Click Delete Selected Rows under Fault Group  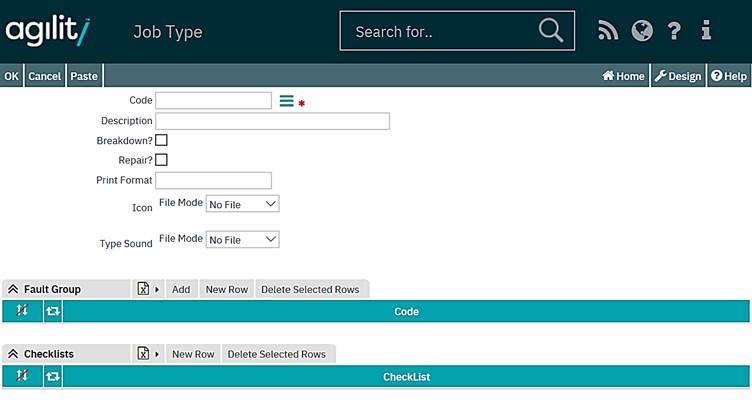click(x=310, y=289)
